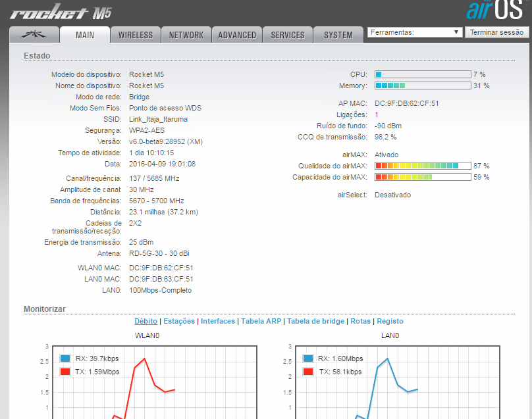This screenshot has width=532, height=419.
Task: Open the Rotas link
Action: pos(360,321)
